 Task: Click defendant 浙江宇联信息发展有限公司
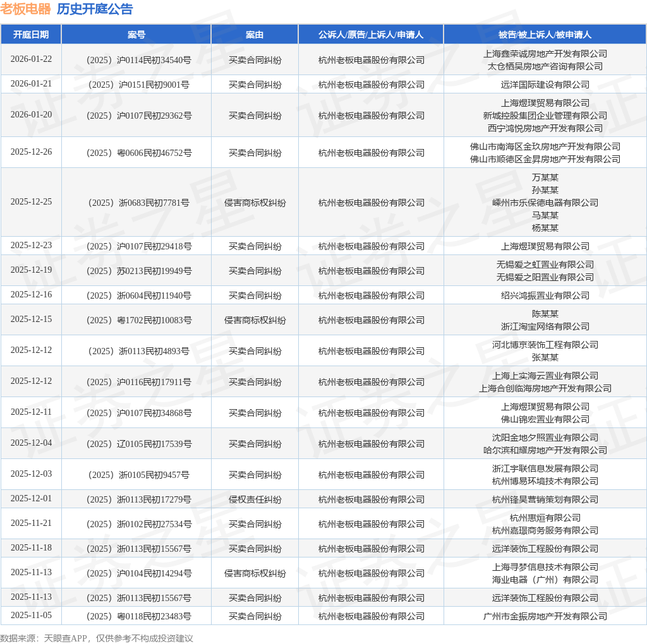545,468
